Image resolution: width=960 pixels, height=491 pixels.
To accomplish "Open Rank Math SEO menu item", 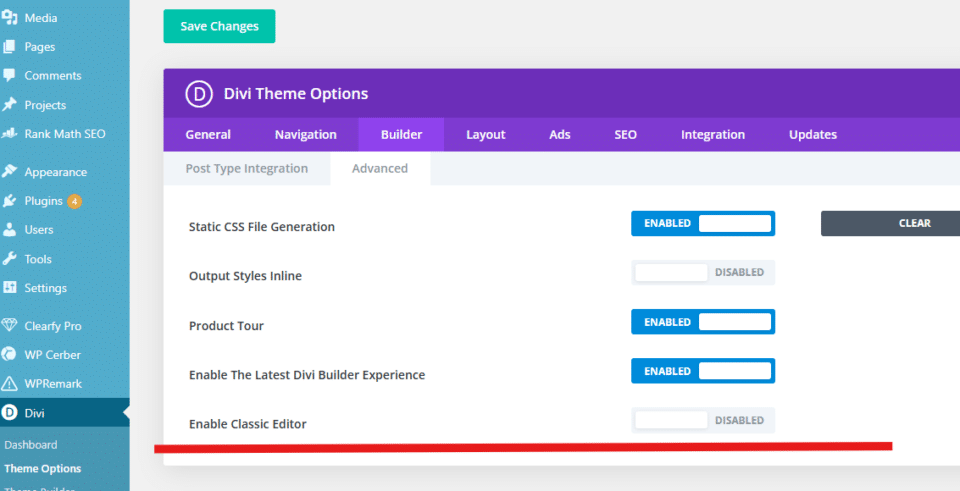I will coord(64,133).
